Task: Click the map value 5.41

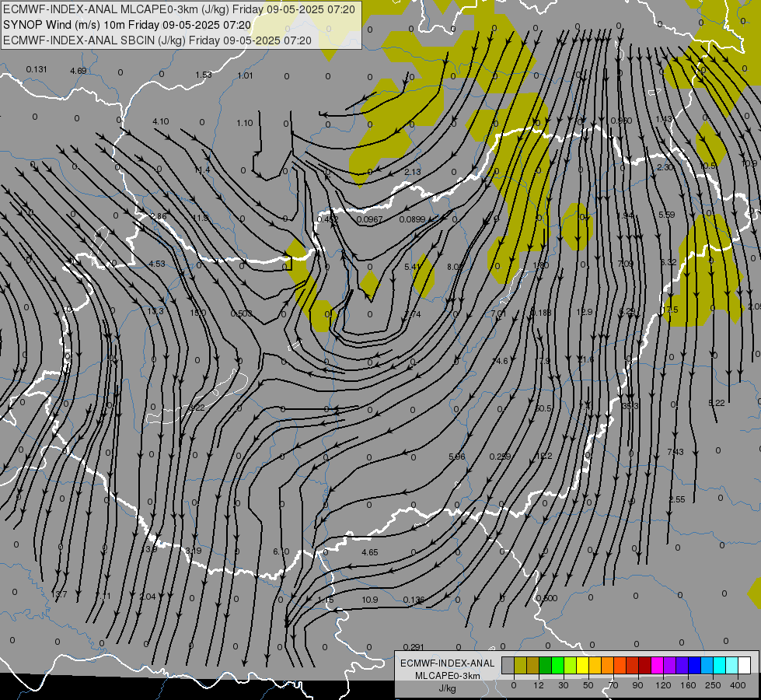Action: pos(412,267)
